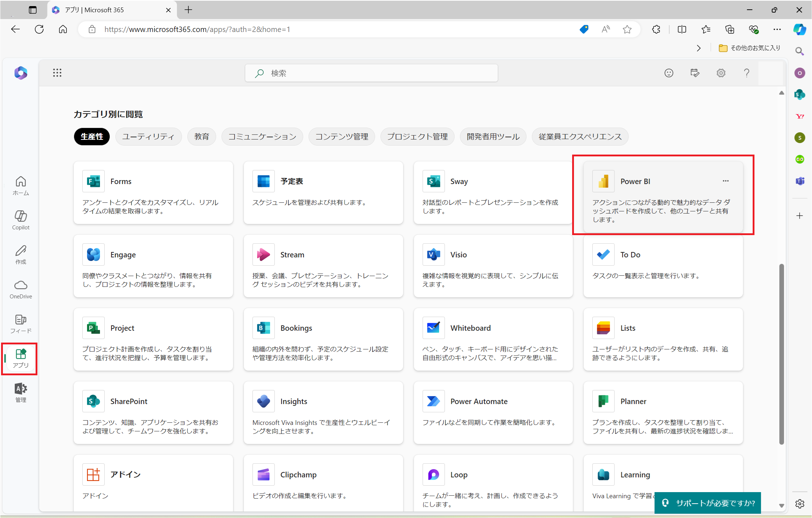Select the 教育 category chip
Viewport: 812px width, 518px height.
click(202, 137)
